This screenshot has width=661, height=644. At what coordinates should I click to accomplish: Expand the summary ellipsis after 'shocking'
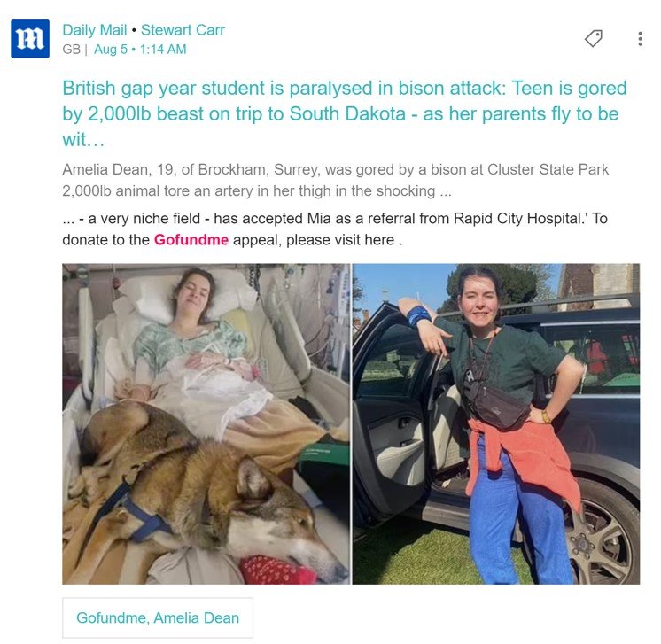446,192
